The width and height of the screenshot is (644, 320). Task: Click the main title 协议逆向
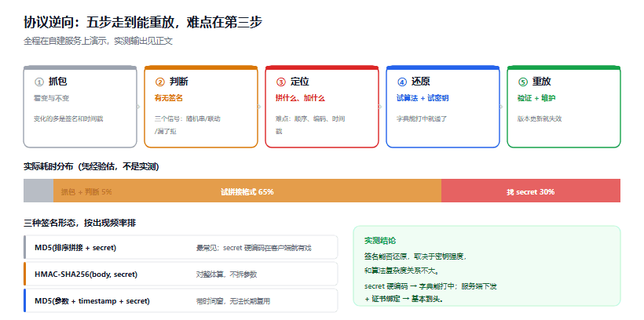click(142, 23)
